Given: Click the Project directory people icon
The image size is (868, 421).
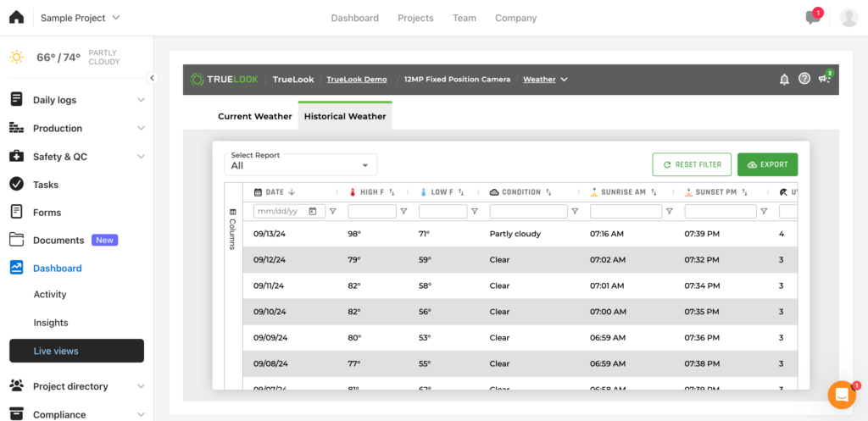Looking at the screenshot, I should [17, 386].
